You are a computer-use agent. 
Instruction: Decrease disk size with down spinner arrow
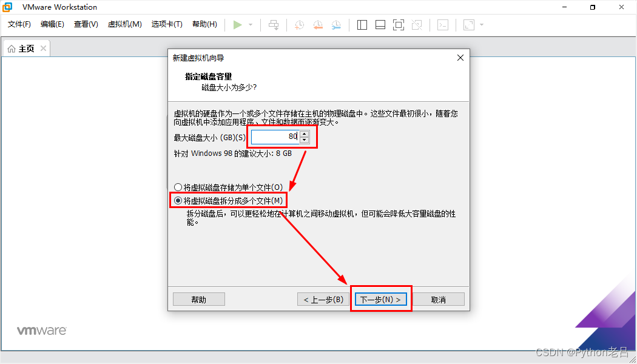[x=305, y=140]
